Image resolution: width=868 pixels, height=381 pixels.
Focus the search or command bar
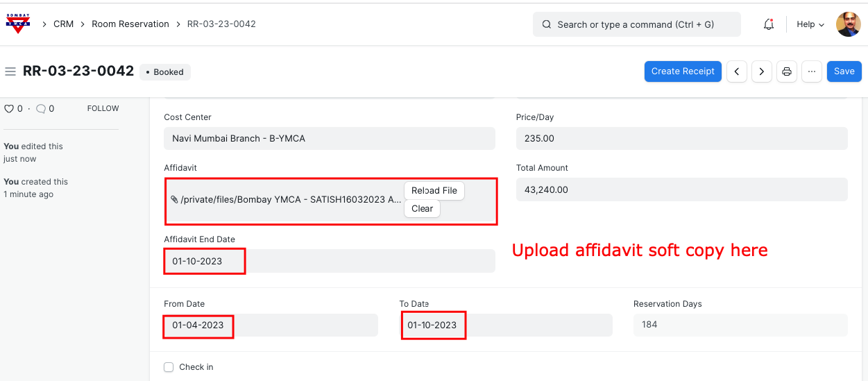(636, 24)
